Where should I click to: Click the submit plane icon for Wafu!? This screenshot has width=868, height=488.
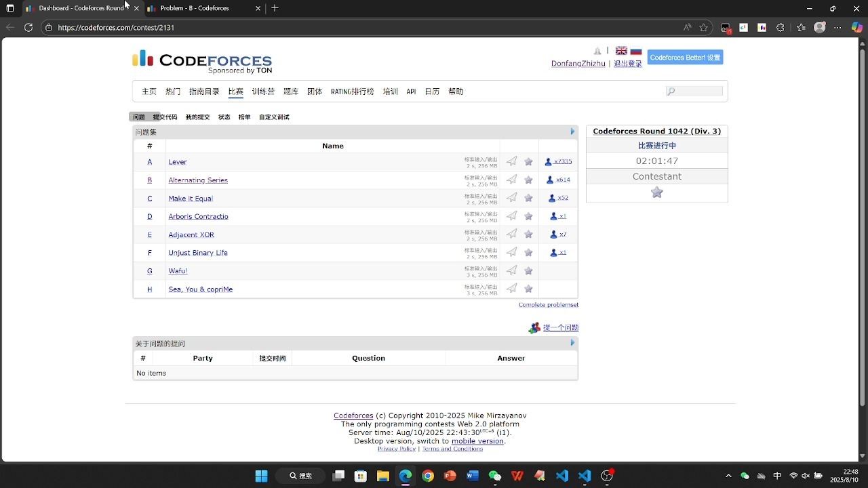[512, 270]
